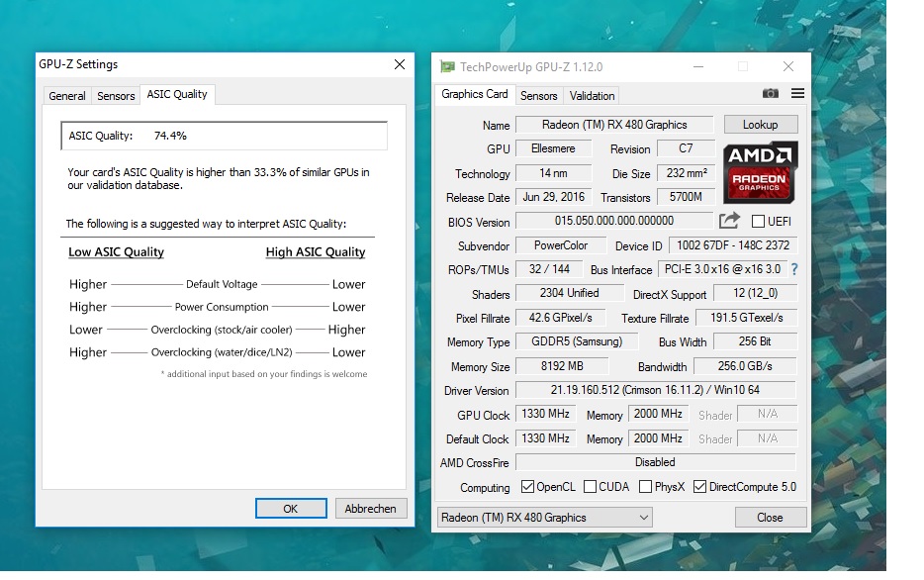
Task: Click the Pixel Fillrate 42.6 GPixel/s value
Action: tap(560, 318)
